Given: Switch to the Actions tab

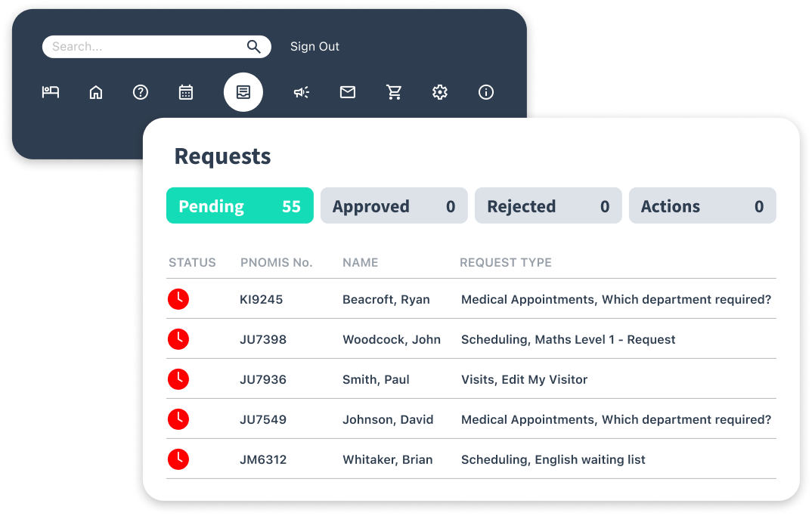Looking at the screenshot, I should pyautogui.click(x=702, y=206).
